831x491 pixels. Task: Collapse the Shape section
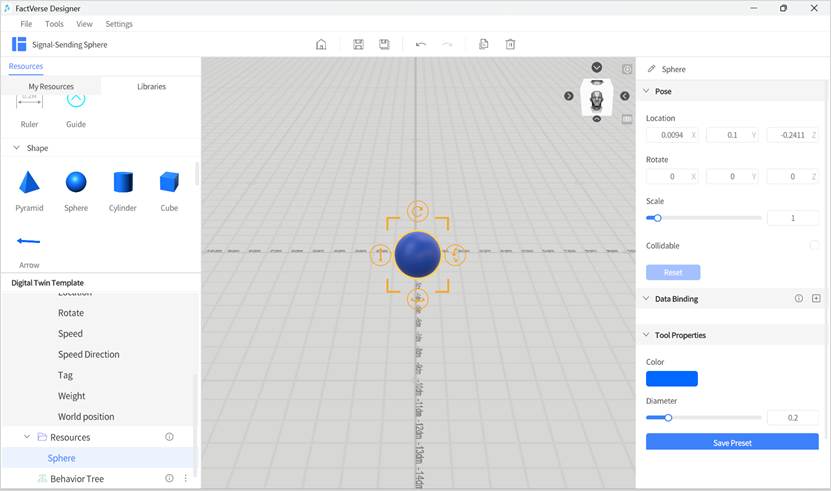[x=16, y=148]
